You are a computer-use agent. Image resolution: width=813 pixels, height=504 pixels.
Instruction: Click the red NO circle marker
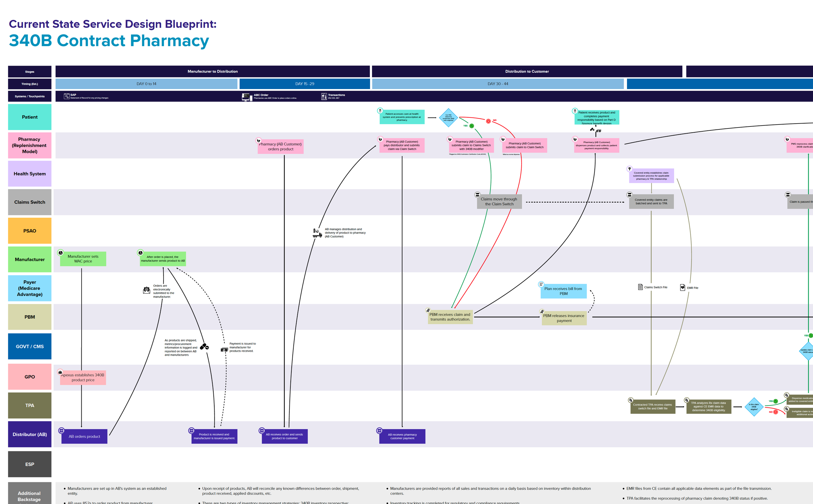tap(488, 121)
